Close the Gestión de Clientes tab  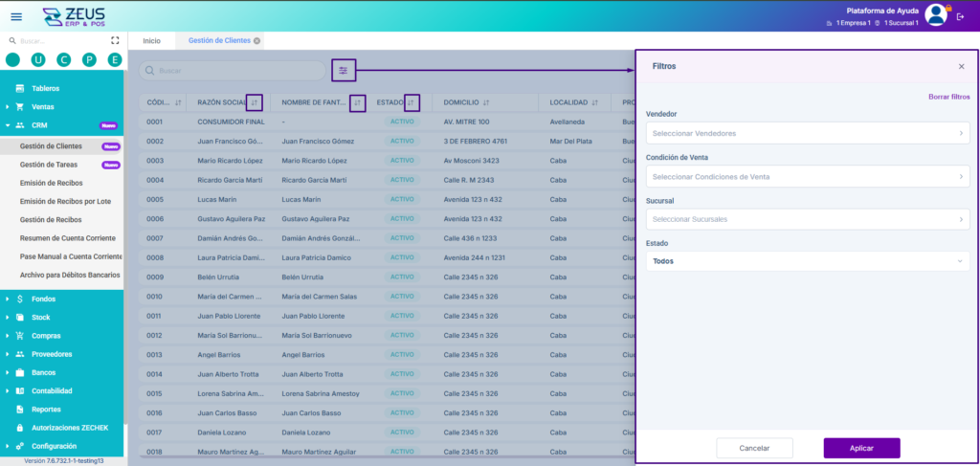[256, 40]
